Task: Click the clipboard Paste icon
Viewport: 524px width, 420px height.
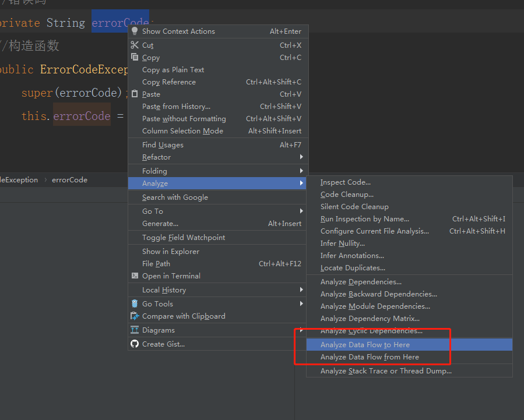Action: click(135, 94)
